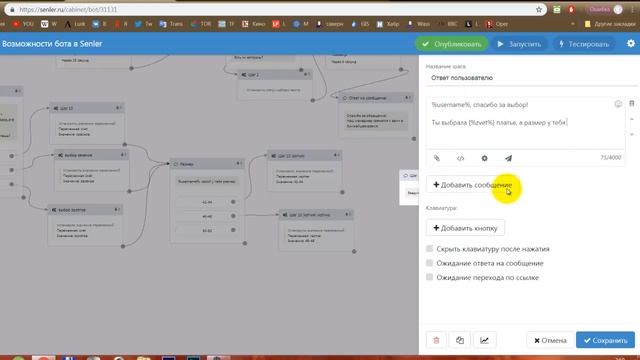Click the Отмена button
Screen dimensions: 640x360
pyautogui.click(x=550, y=340)
